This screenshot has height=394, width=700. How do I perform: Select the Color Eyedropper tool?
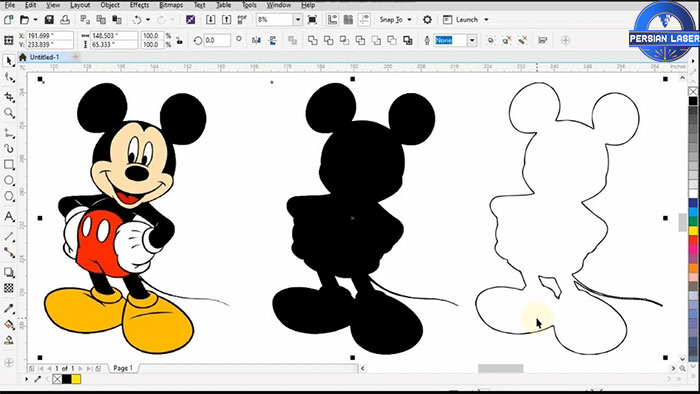point(9,308)
